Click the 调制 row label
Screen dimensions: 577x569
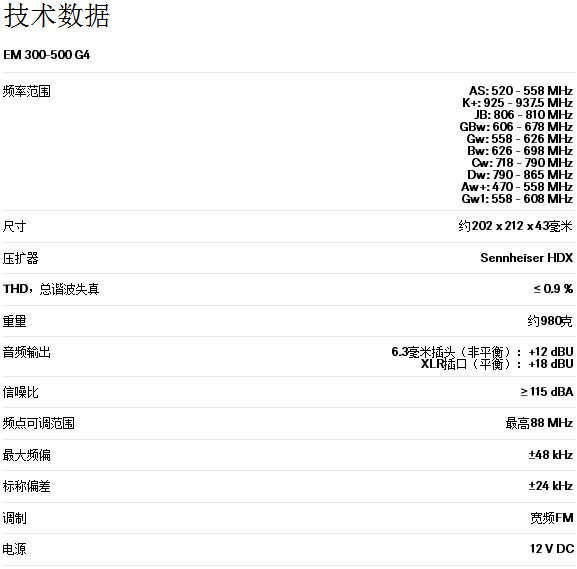coord(14,518)
